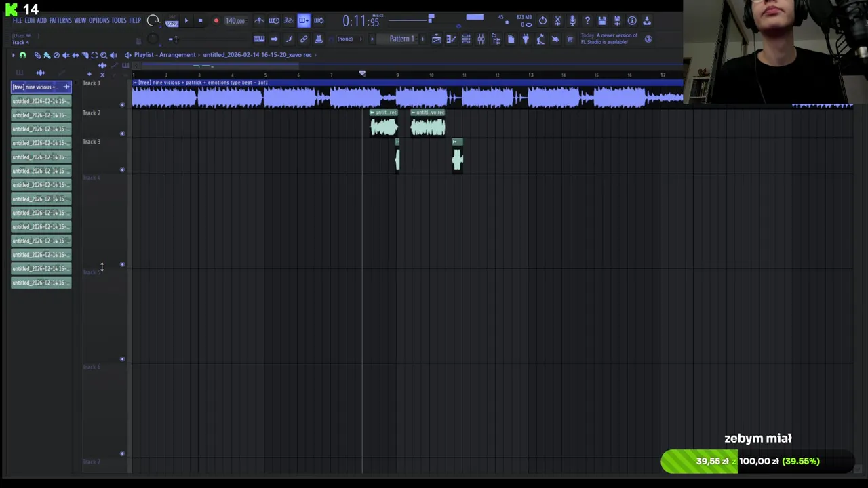Viewport: 868px width, 488px height.
Task: Click the one-click audio recording microphone icon
Action: click(572, 20)
